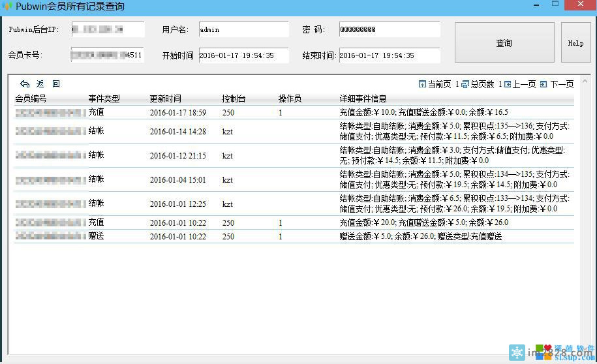The width and height of the screenshot is (597, 364).
Task: Select the 会员卡号 card number field
Action: 107,55
